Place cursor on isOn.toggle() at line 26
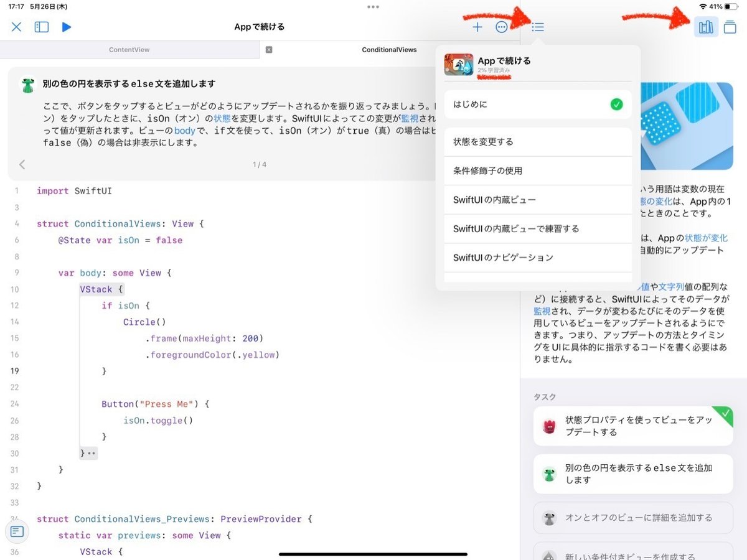The width and height of the screenshot is (747, 560). [158, 421]
